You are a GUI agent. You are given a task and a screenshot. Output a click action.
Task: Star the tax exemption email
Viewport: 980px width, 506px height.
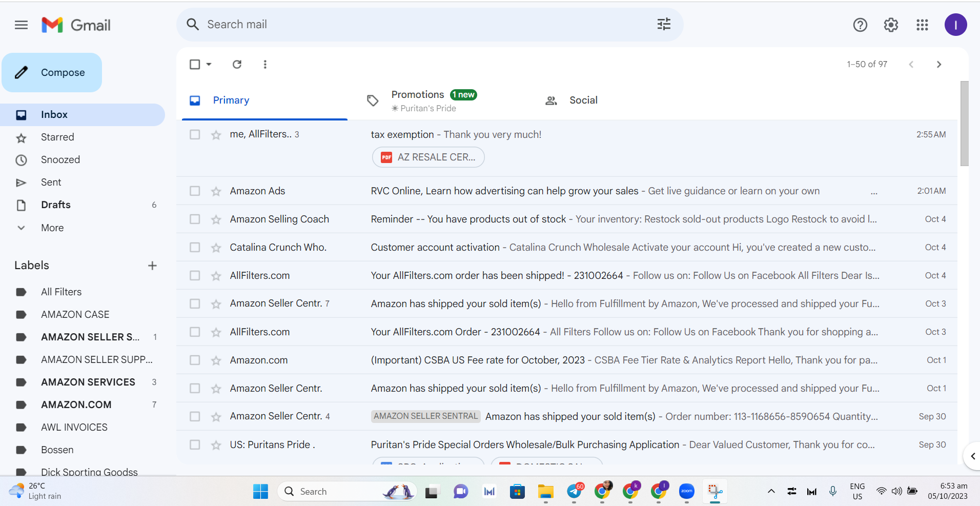(x=216, y=135)
